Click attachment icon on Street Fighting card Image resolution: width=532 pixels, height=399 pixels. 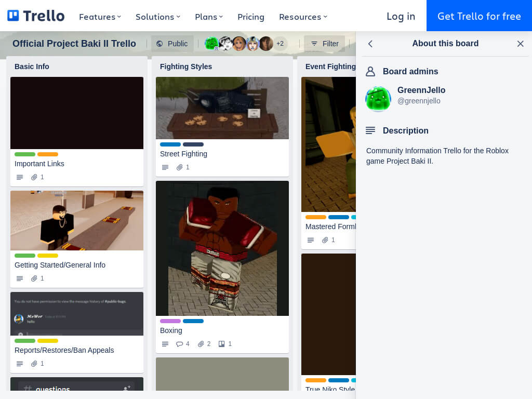coord(180,167)
